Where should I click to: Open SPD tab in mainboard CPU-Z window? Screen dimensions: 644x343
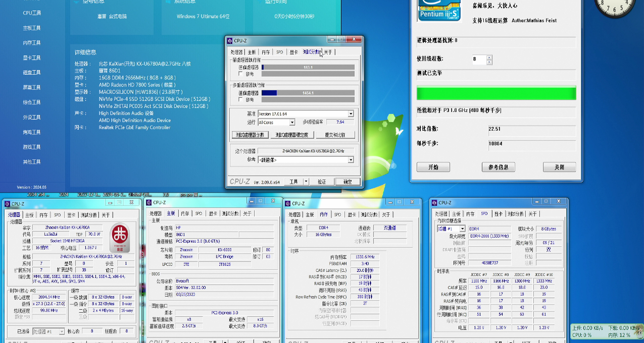click(199, 214)
